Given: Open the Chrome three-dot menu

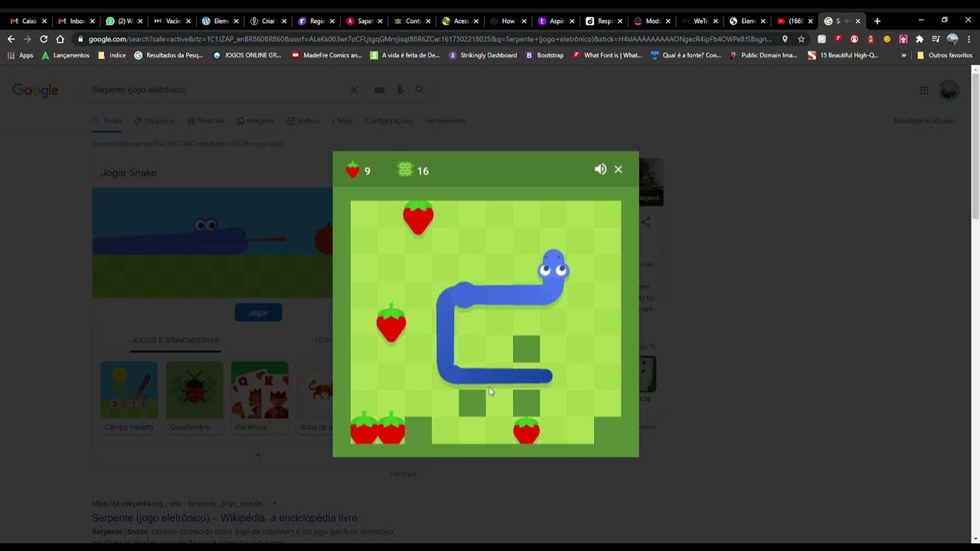Looking at the screenshot, I should (969, 39).
